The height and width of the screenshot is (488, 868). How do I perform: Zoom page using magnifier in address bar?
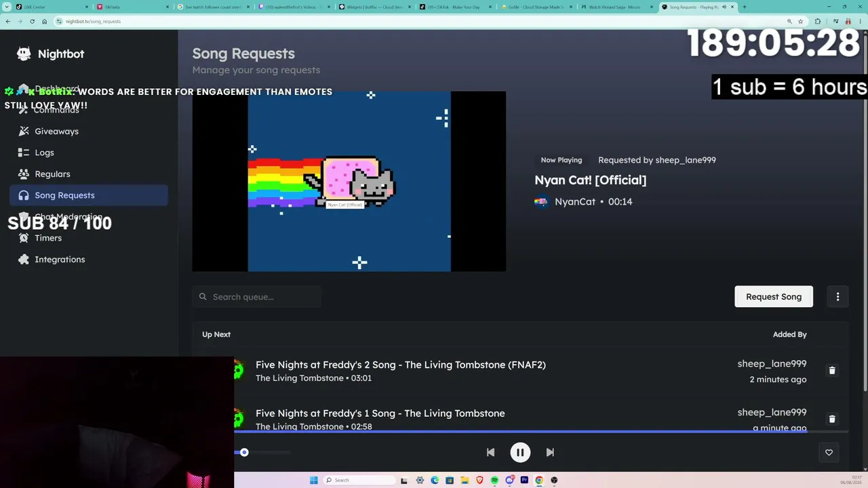[789, 21]
